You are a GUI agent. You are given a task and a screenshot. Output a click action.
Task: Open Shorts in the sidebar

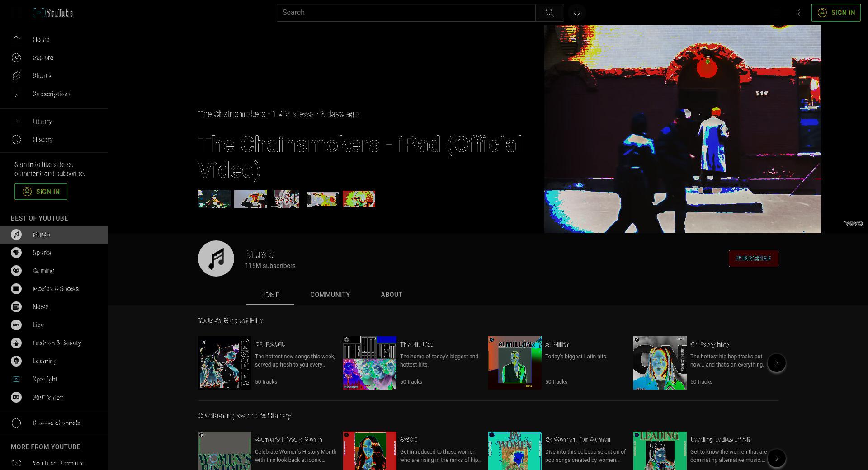click(54, 76)
